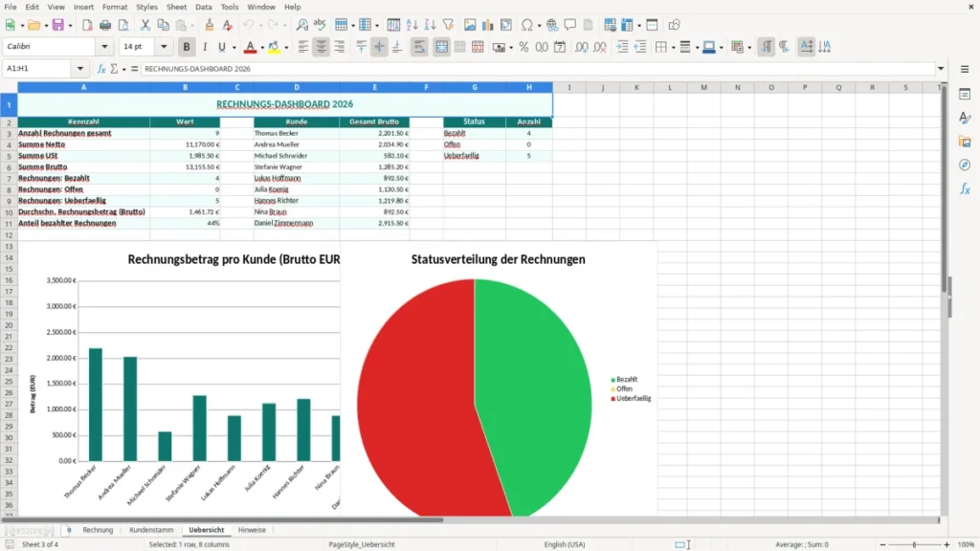Toggle Wrap text button
Image resolution: width=980 pixels, height=551 pixels.
pos(419,47)
